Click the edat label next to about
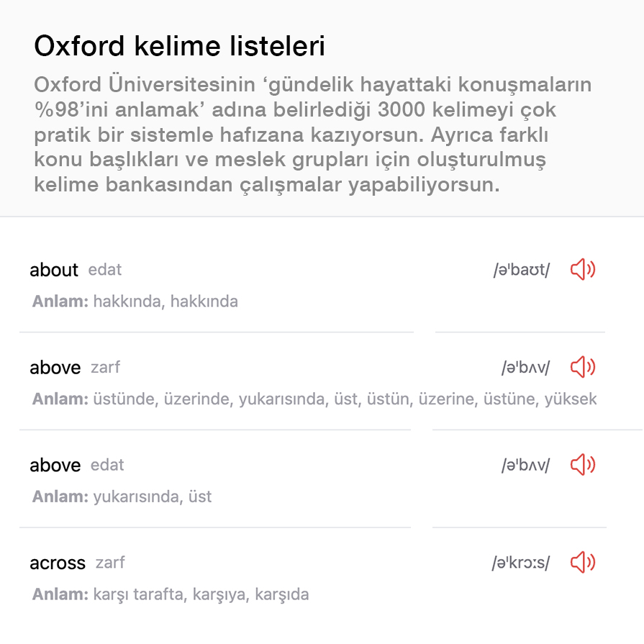 (x=105, y=270)
